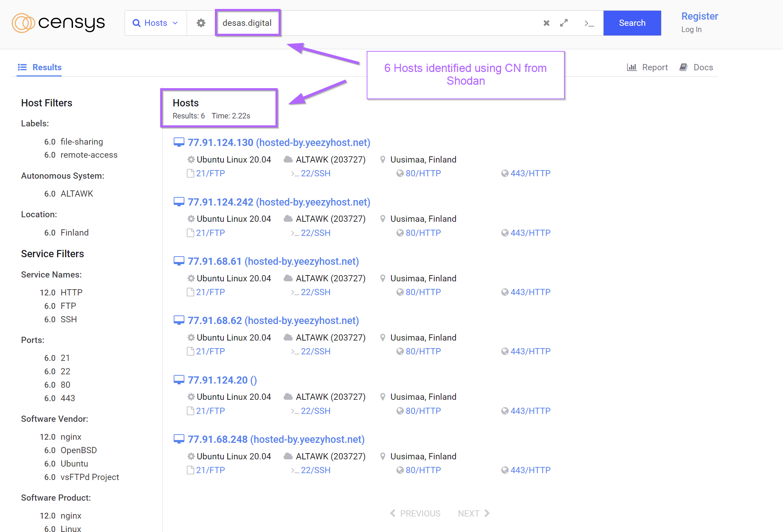Click the Docs book icon
Screen dimensions: 783x532
tap(683, 67)
